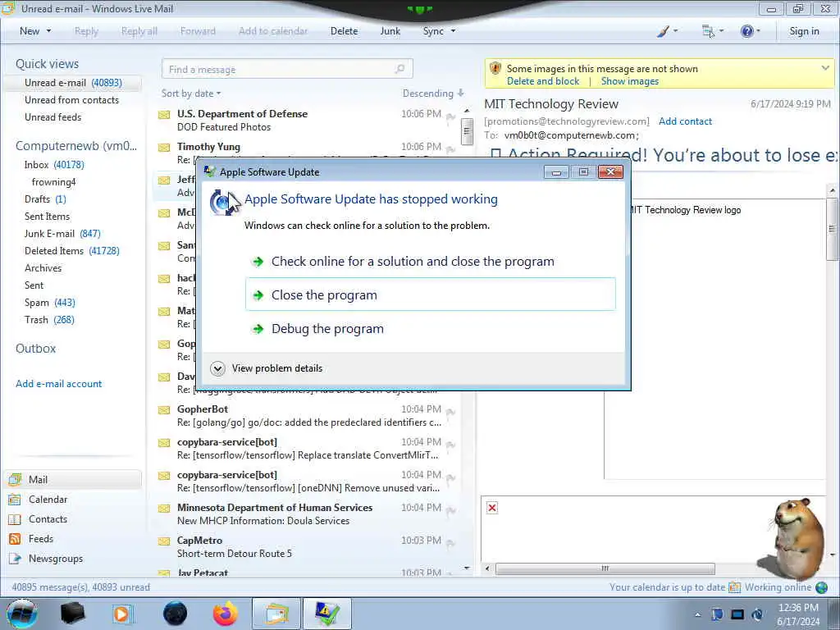Screen dimensions: 840x630
Task: Click envelope icon of CapMetro message
Action: (164, 541)
